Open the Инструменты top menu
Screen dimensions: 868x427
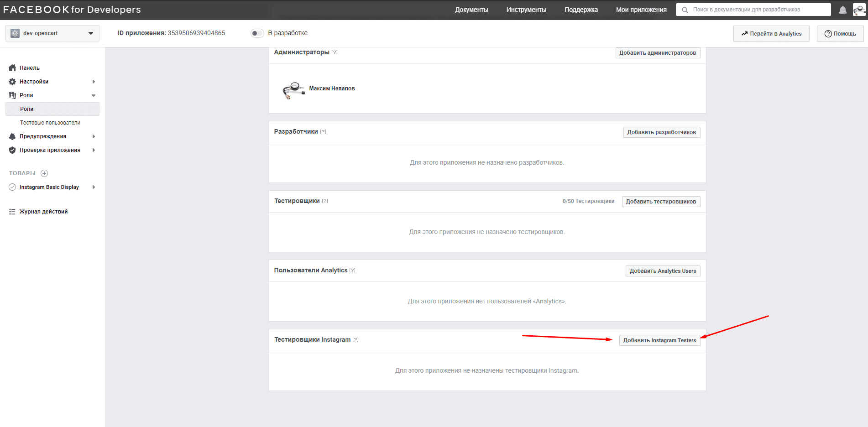coord(526,10)
